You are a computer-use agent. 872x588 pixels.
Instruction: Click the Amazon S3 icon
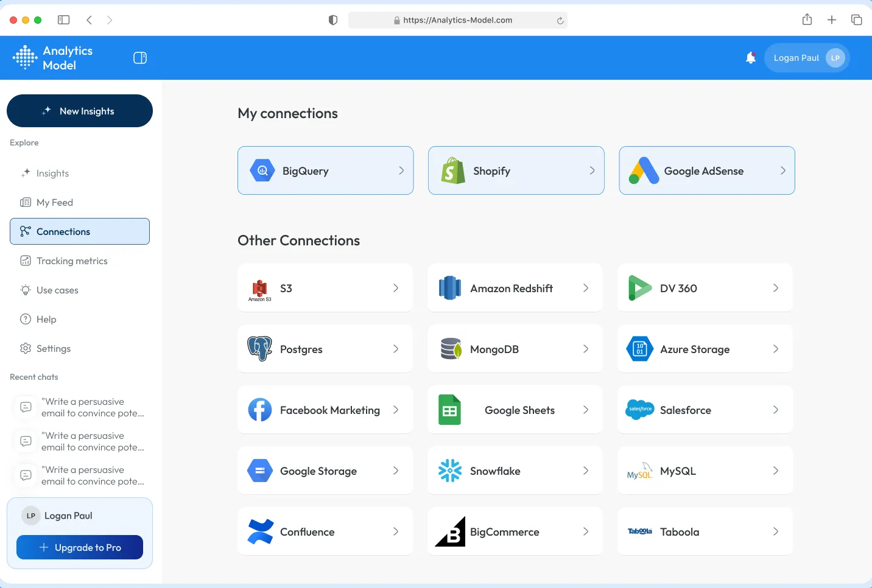(260, 290)
